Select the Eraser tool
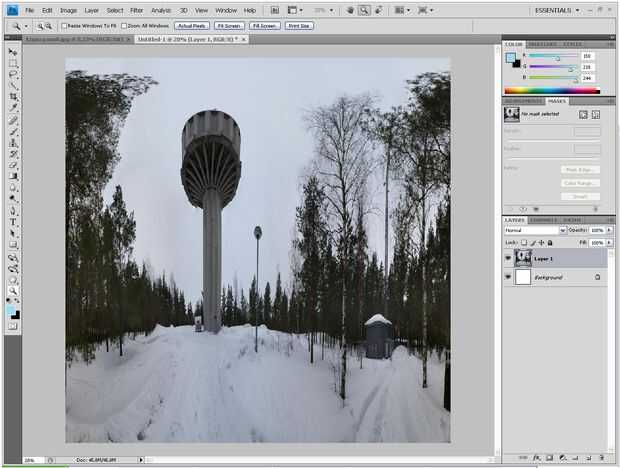 (13, 165)
